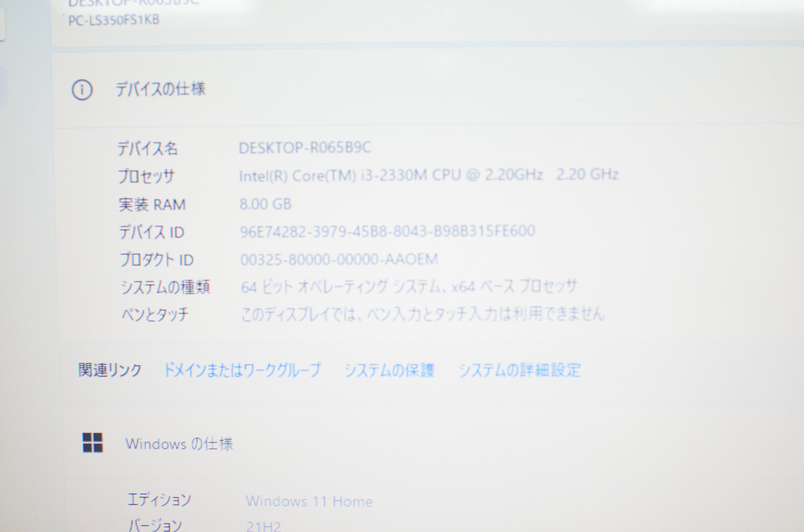Viewport: 804px width, 532px height.
Task: Click the ペンとタッチ availability text
Action: 423,314
